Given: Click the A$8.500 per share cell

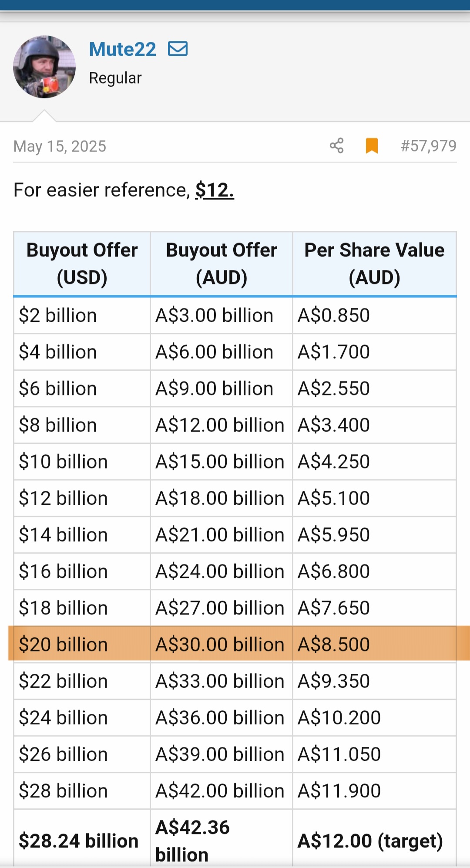Looking at the screenshot, I should tap(334, 645).
